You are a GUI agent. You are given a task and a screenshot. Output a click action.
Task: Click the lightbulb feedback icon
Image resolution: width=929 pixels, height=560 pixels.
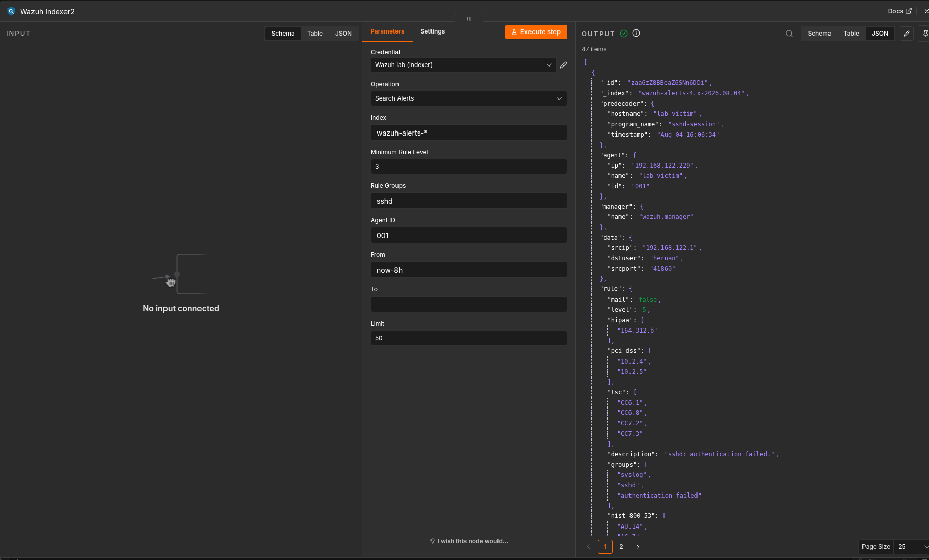coord(433,541)
